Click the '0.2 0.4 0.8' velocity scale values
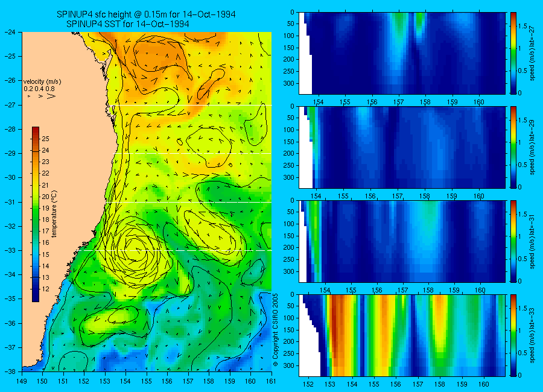This screenshot has height=392, width=543. (39, 89)
